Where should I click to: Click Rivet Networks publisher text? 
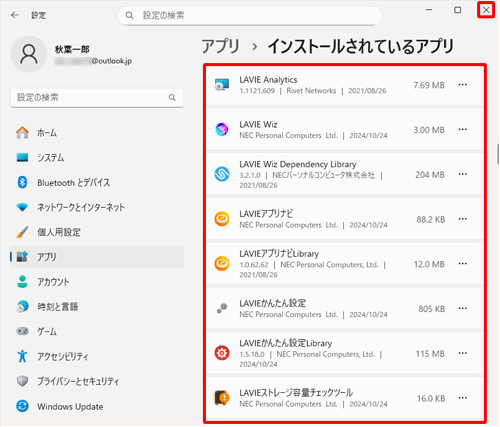click(311, 91)
